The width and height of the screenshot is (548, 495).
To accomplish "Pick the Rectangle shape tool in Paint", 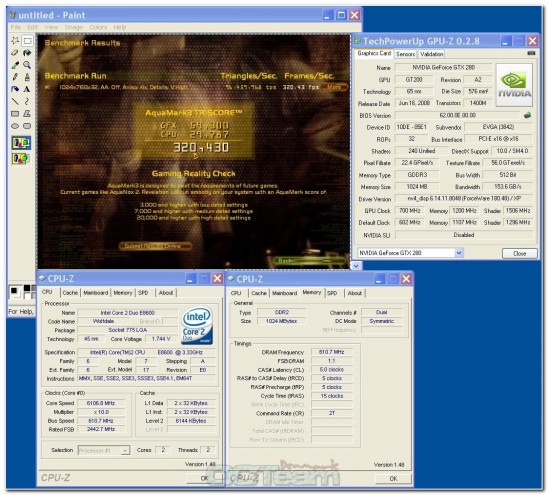I will 15,114.
